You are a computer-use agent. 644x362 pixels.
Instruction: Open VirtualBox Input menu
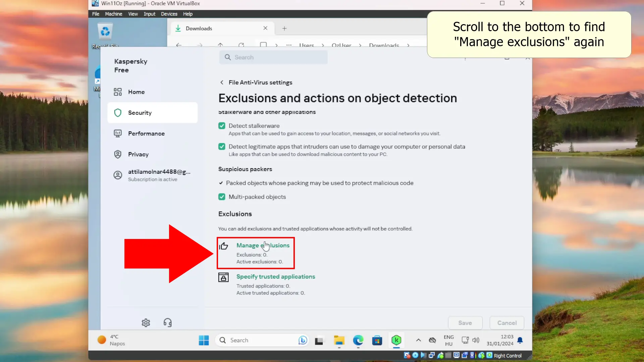pos(149,14)
